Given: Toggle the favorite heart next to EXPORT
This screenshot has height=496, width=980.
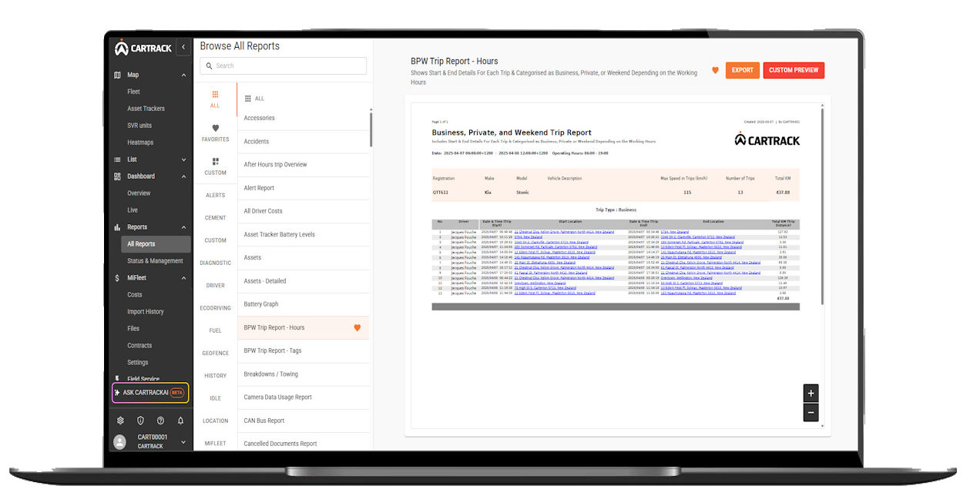Looking at the screenshot, I should (x=715, y=70).
